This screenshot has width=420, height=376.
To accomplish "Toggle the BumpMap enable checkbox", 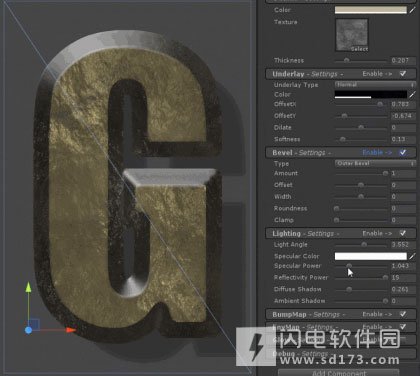I will coord(403,314).
